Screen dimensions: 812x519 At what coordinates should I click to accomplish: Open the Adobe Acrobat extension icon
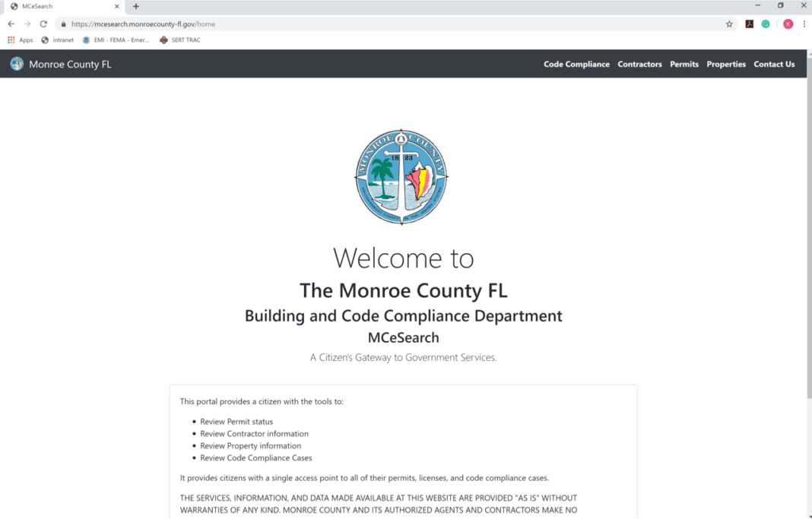749,24
